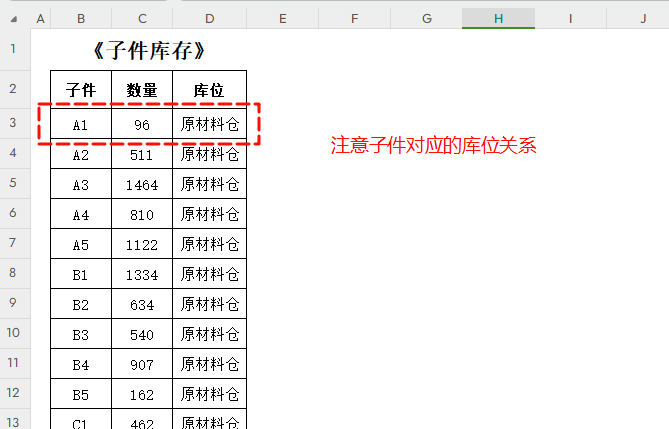Select quantity cell 1464
669x429 pixels.
coord(142,184)
